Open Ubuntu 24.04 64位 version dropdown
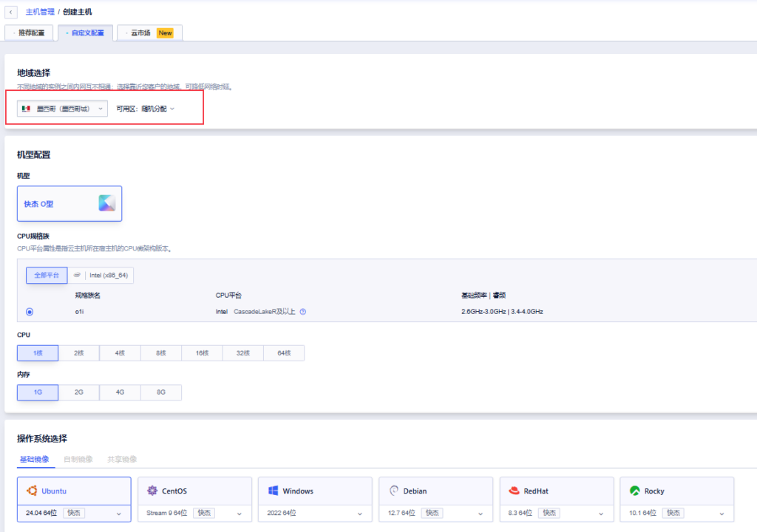The width and height of the screenshot is (757, 532). [74, 514]
